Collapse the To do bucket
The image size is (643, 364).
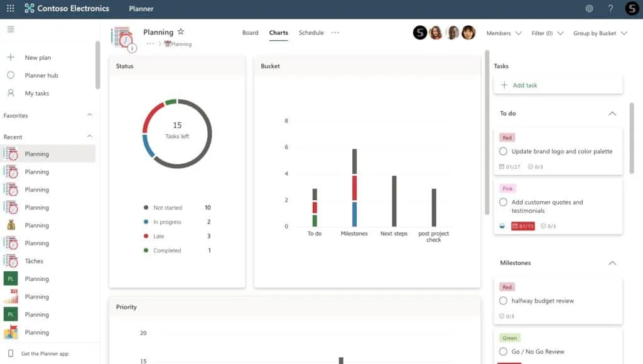(612, 114)
